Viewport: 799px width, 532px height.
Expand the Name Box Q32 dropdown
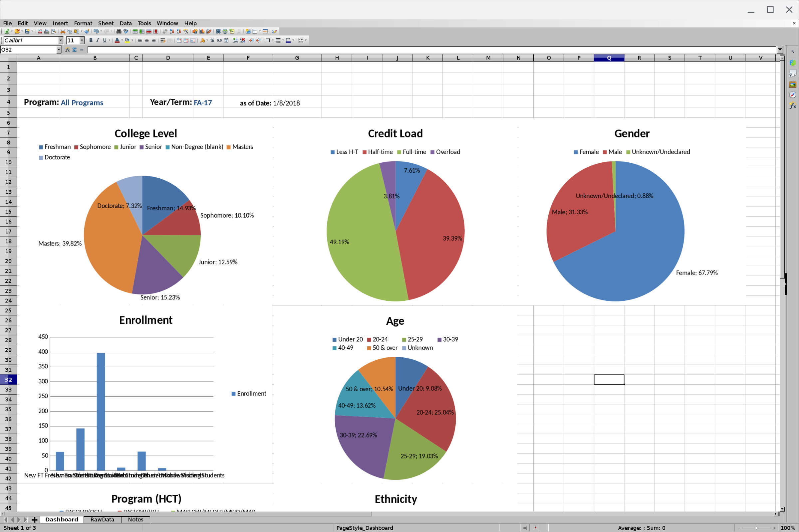click(59, 50)
